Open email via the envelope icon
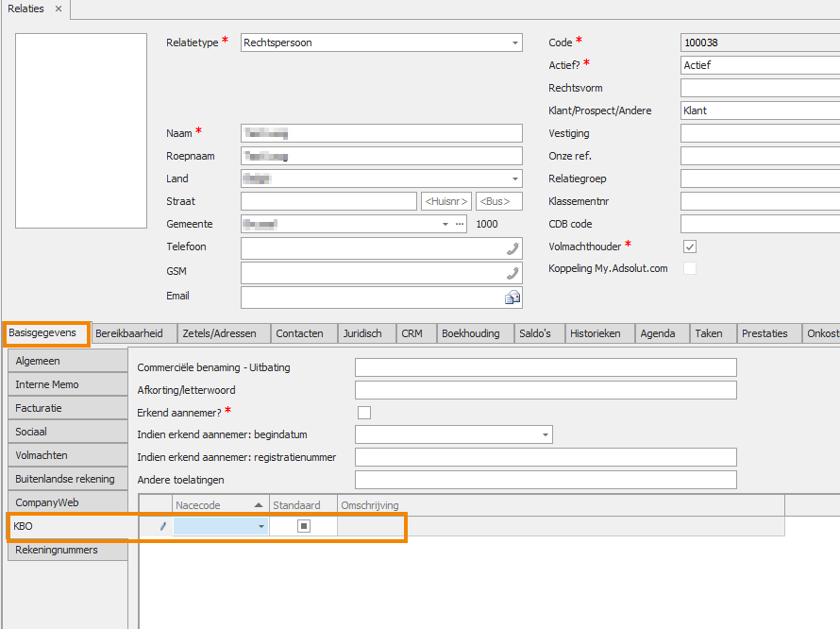The height and width of the screenshot is (629, 840). click(512, 297)
